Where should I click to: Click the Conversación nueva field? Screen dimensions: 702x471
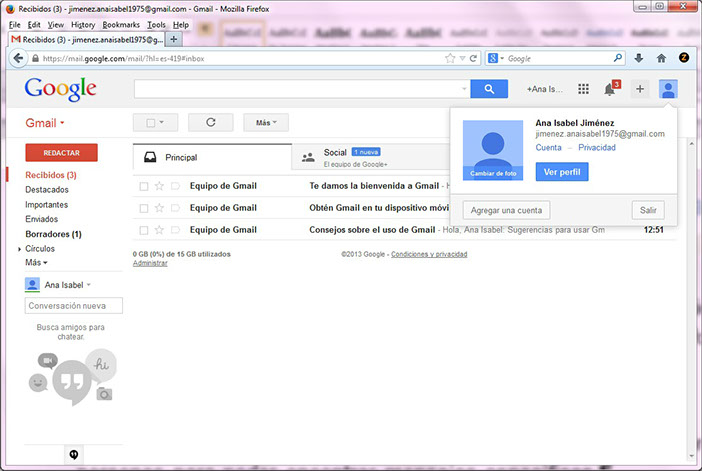73,306
